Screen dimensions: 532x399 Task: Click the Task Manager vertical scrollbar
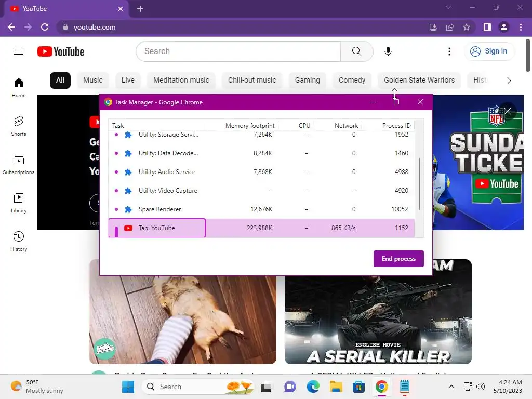(419, 184)
